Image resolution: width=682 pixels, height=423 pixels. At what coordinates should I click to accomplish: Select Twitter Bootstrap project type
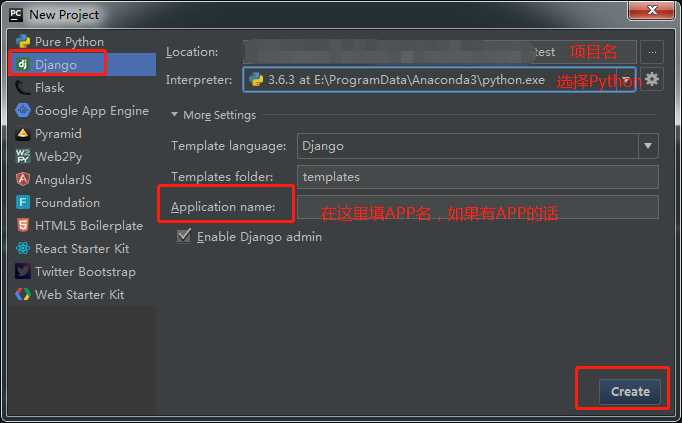[x=83, y=272]
